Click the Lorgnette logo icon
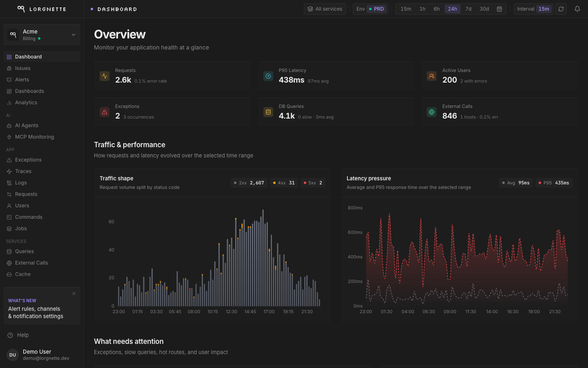This screenshot has width=588, height=368. point(21,9)
